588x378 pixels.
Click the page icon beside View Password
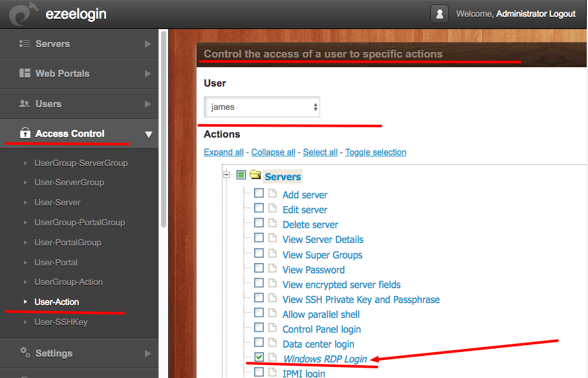pos(272,268)
